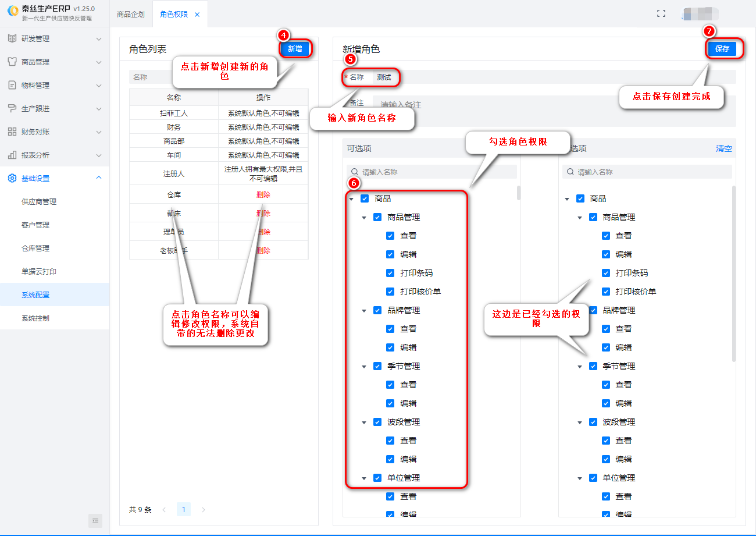756x536 pixels.
Task: Click the 生产跟进 icon in sidebar
Action: tap(12, 108)
